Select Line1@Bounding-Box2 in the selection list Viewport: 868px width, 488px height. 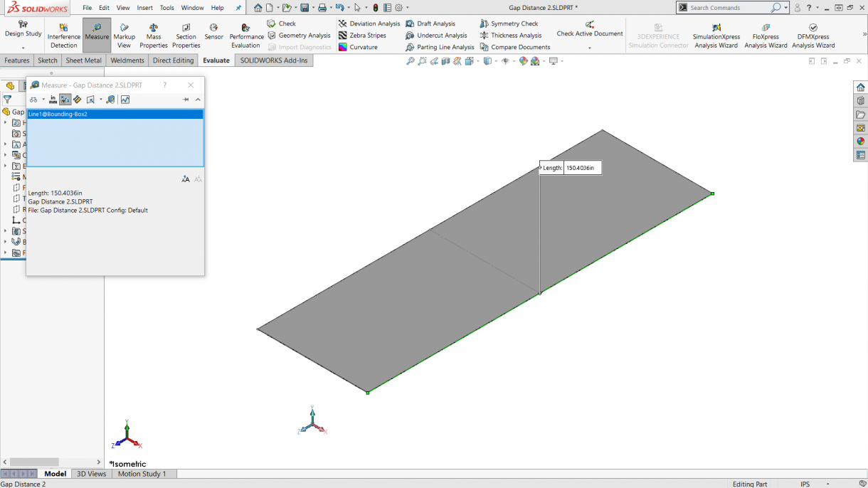[x=115, y=114]
